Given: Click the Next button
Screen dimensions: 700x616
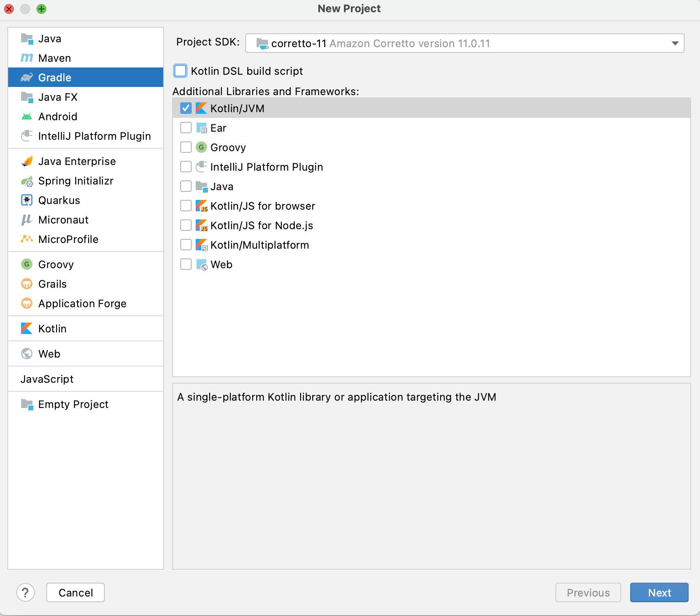Looking at the screenshot, I should pyautogui.click(x=659, y=592).
